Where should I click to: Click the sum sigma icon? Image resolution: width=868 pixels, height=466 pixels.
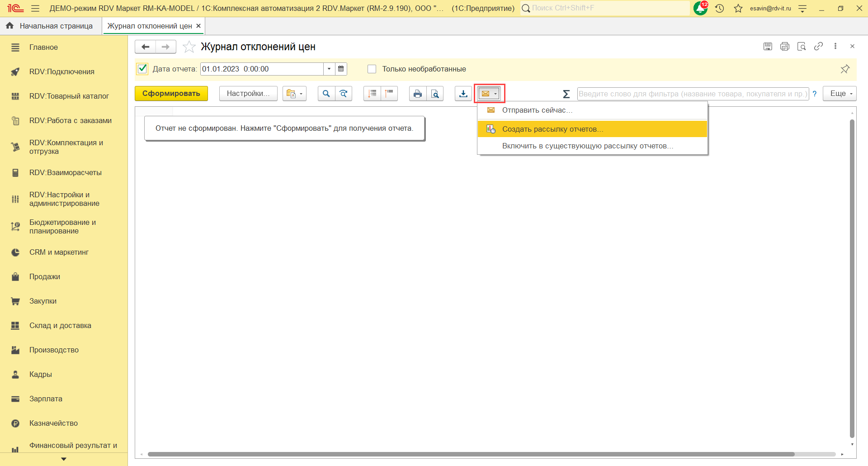(566, 94)
